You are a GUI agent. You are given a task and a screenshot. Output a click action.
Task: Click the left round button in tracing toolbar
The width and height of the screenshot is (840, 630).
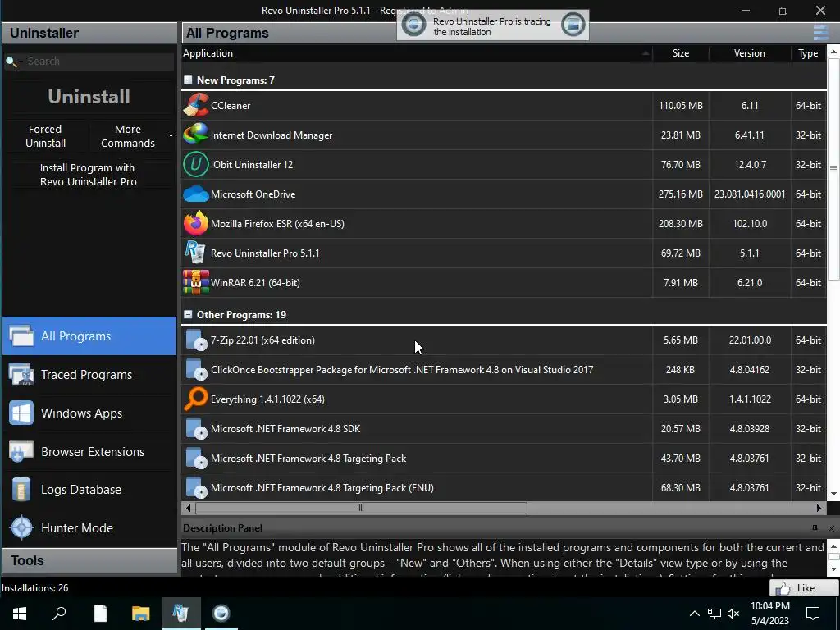[413, 24]
